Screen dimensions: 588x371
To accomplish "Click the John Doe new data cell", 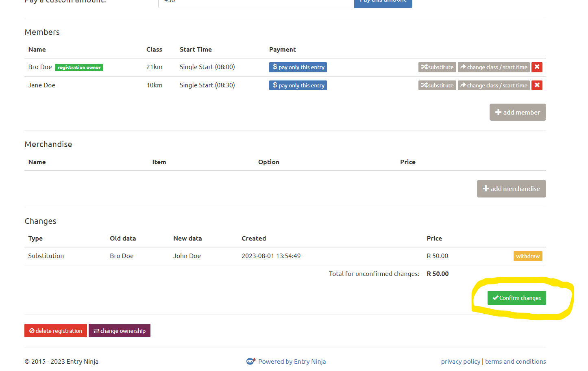I will [187, 256].
